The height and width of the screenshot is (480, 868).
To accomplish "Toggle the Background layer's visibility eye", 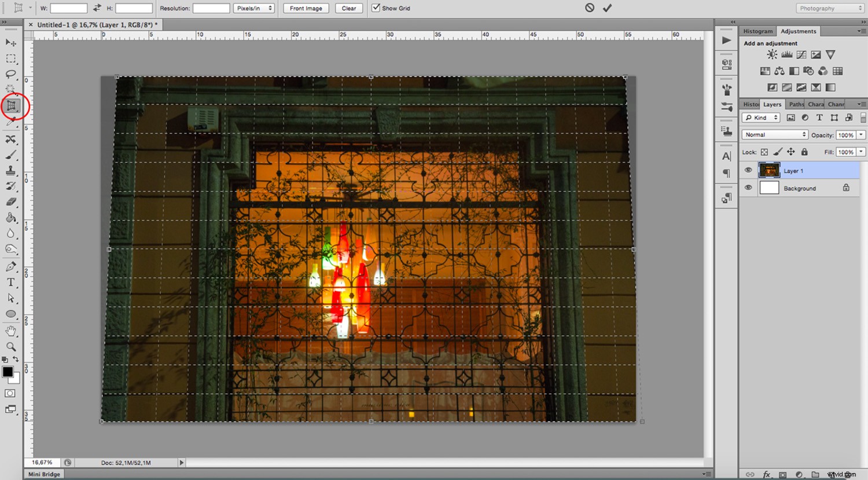I will [748, 187].
